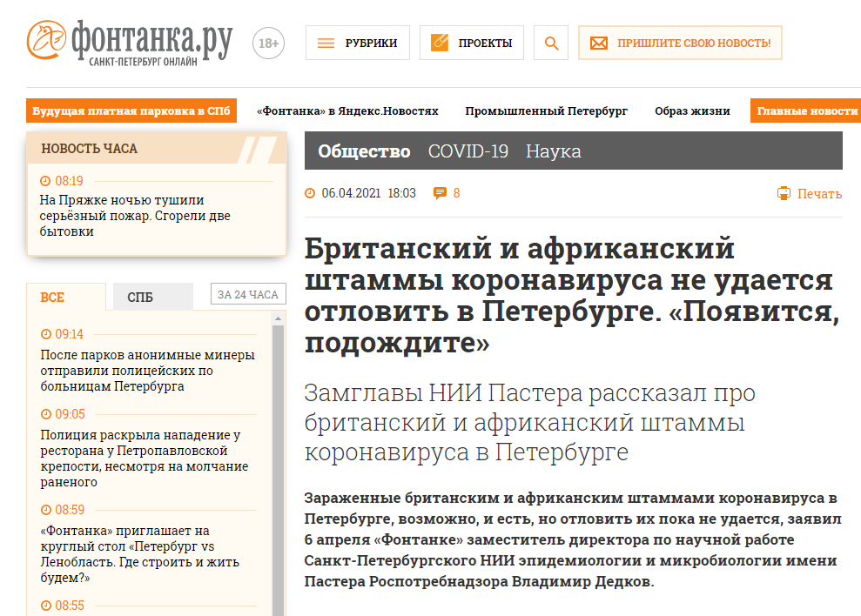Click the 09:14 timestamp
The height and width of the screenshot is (616, 861).
69,334
